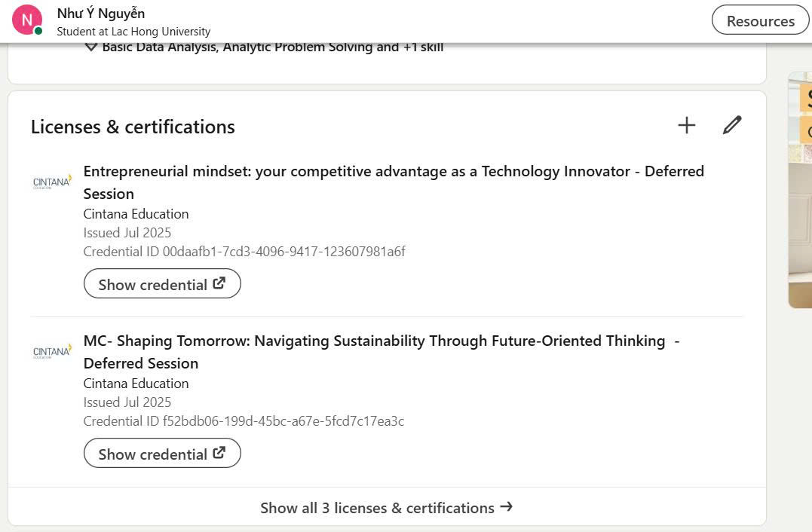Screen dimensions: 812x532
Task: Click Cintana Education under the first certification
Action: point(136,213)
